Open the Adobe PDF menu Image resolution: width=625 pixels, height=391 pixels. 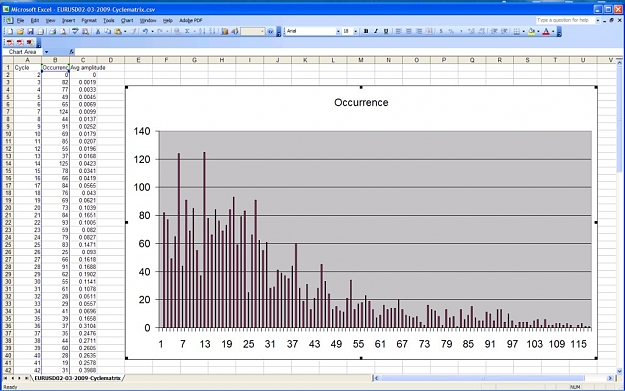(x=191, y=20)
